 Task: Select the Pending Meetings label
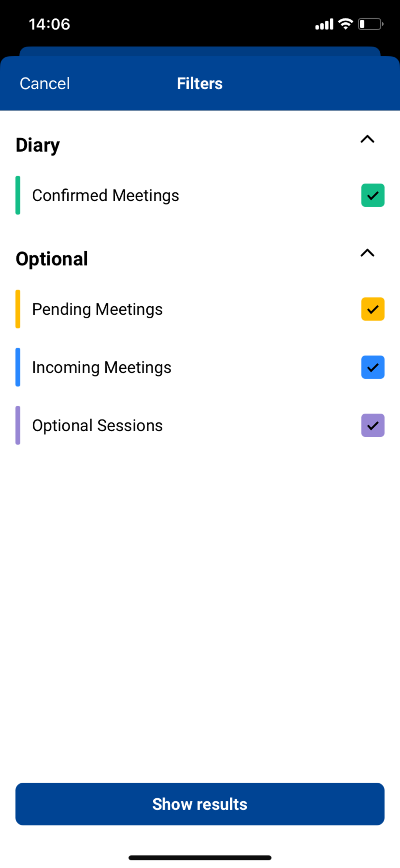pos(98,310)
